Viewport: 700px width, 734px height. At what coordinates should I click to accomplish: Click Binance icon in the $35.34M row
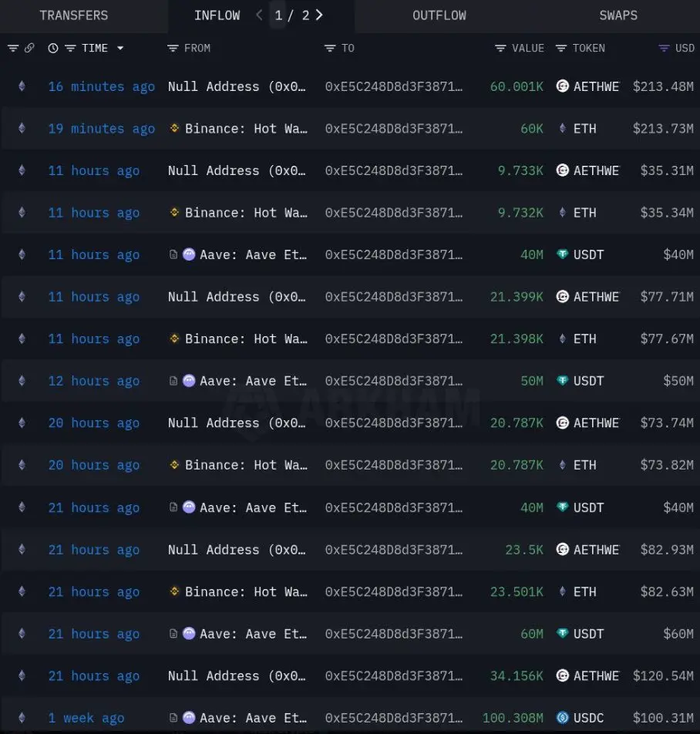pos(174,213)
